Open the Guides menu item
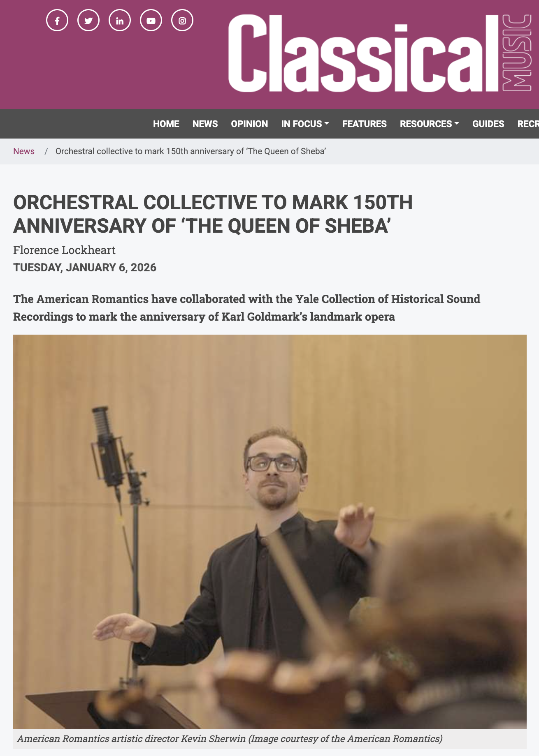The image size is (539, 756). click(x=488, y=124)
